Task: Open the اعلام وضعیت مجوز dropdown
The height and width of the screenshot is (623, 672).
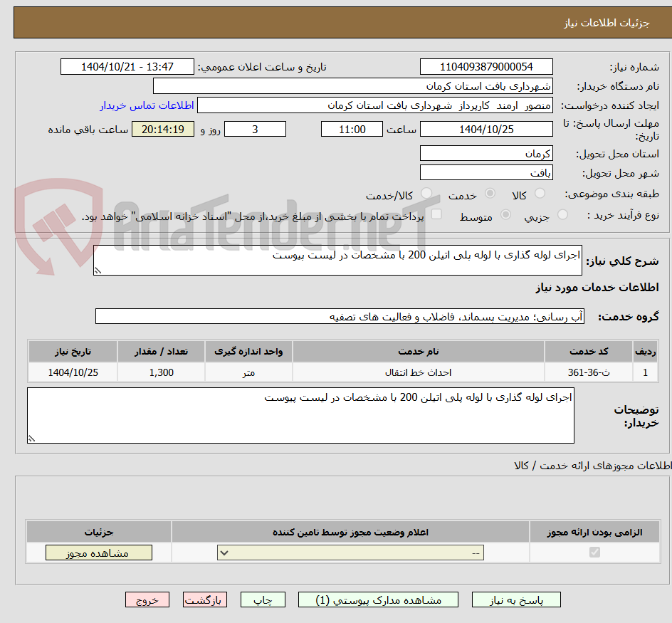Action: tap(349, 552)
